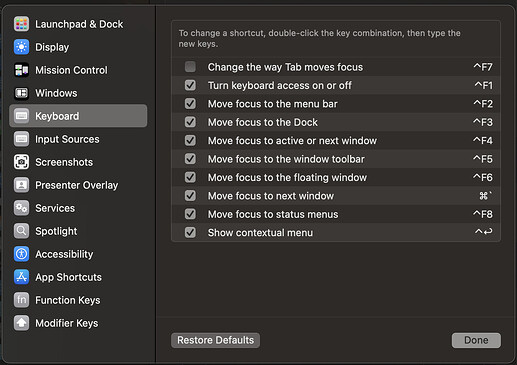Click the Windows sidebar icon
Screen dimensions: 517x365
(21, 93)
